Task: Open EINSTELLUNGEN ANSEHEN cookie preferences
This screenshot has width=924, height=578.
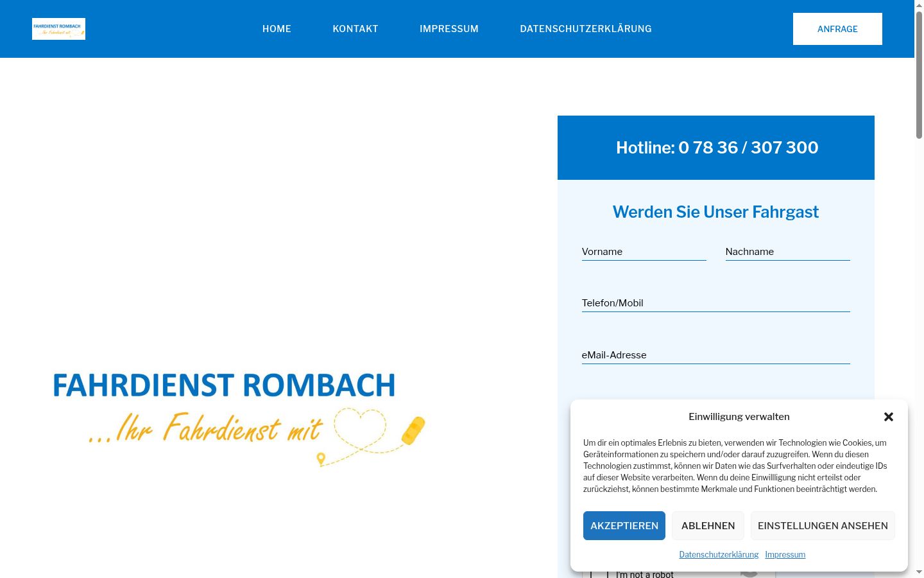Action: (823, 525)
